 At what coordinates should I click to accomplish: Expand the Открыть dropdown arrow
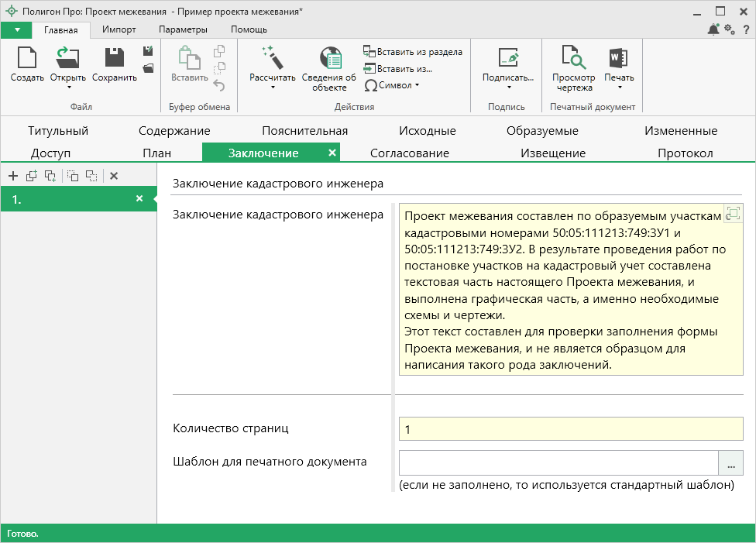68,87
